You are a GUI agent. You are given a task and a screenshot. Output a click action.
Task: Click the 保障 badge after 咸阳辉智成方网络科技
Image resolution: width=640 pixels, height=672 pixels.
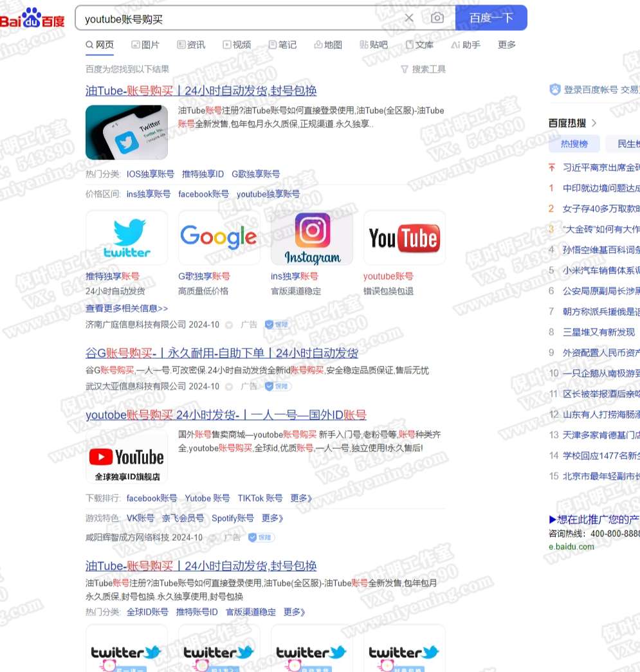(x=261, y=538)
